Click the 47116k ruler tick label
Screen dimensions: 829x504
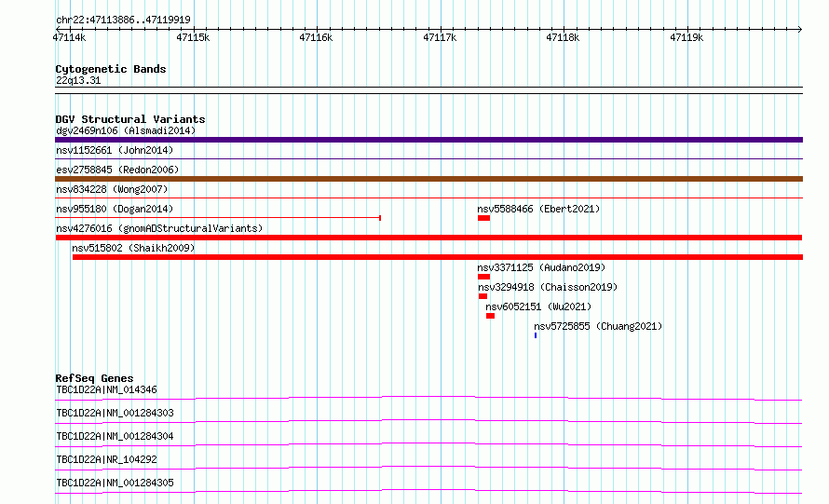(316, 37)
